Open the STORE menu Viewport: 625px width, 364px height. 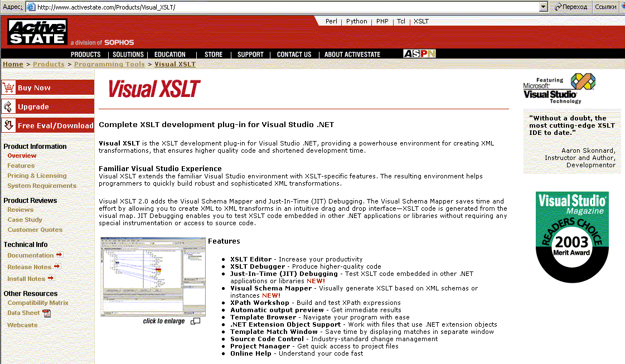point(214,54)
